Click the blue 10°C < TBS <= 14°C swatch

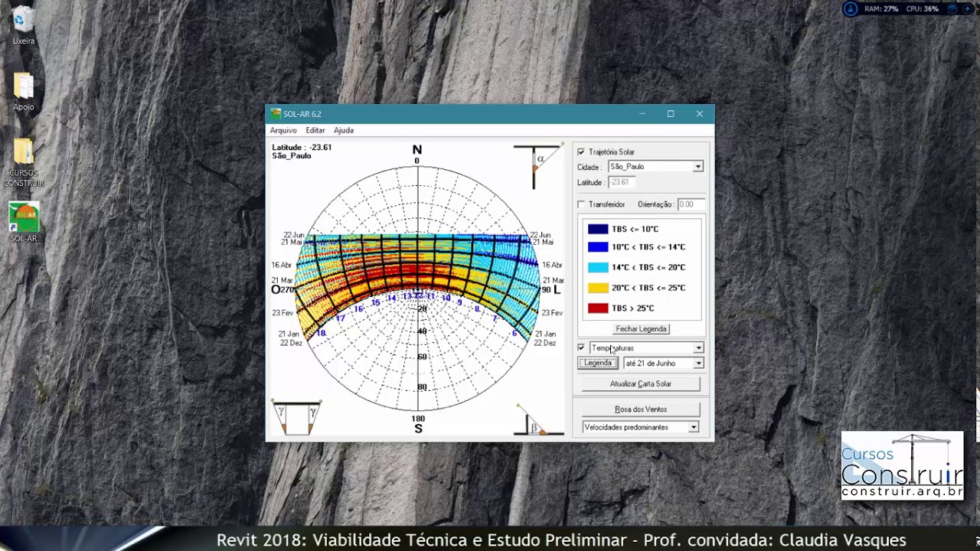(x=598, y=247)
